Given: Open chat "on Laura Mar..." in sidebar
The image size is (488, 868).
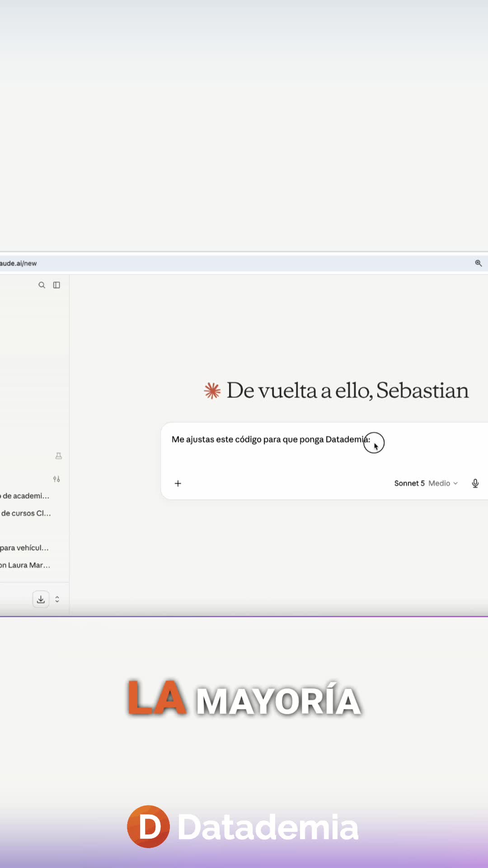Looking at the screenshot, I should point(25,565).
